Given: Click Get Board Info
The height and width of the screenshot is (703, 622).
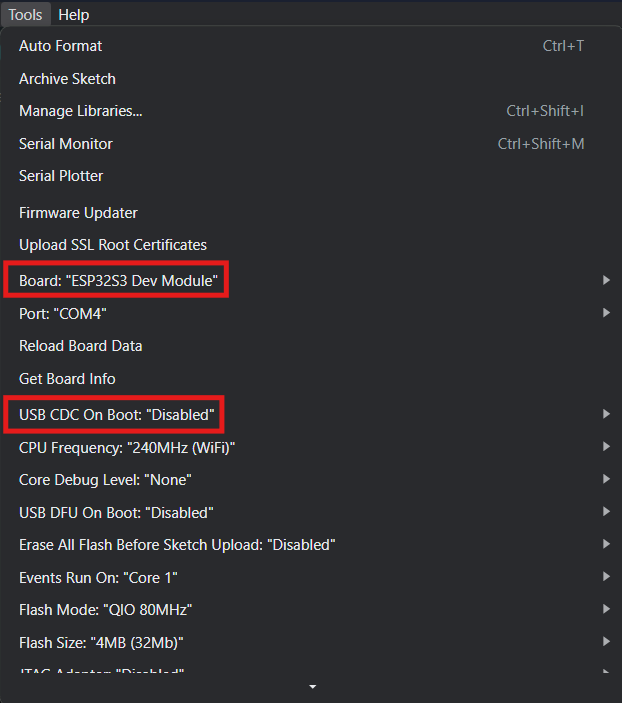Looking at the screenshot, I should click(67, 379).
